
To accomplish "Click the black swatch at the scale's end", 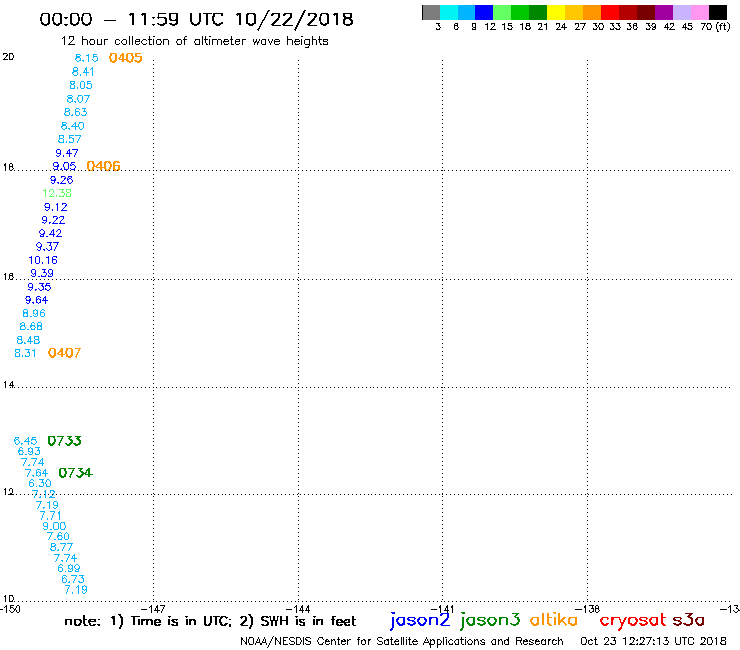I will click(717, 12).
